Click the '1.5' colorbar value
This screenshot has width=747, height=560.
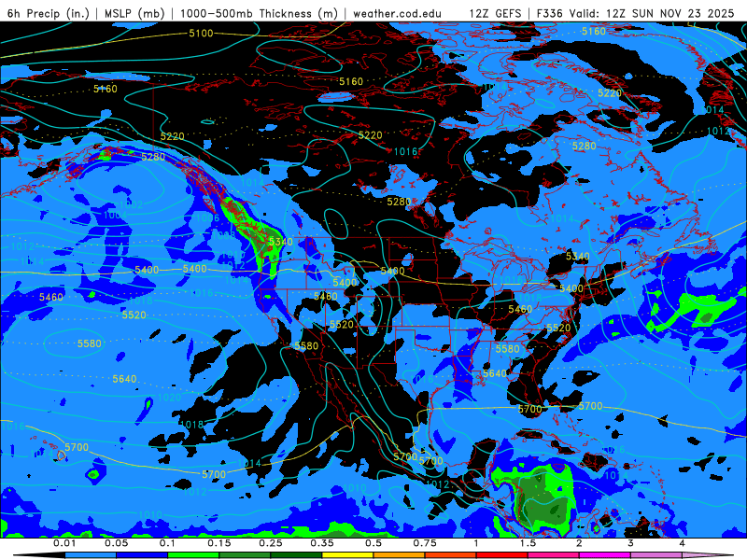pos(528,543)
